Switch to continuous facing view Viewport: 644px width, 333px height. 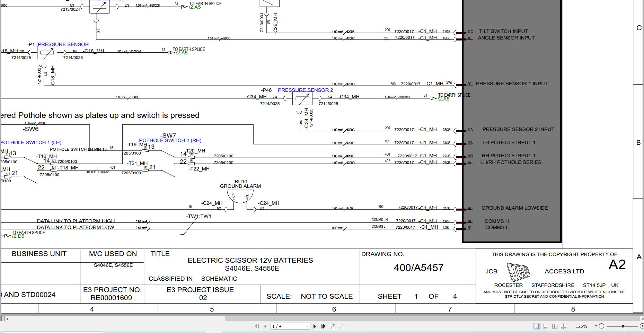pyautogui.click(x=564, y=326)
